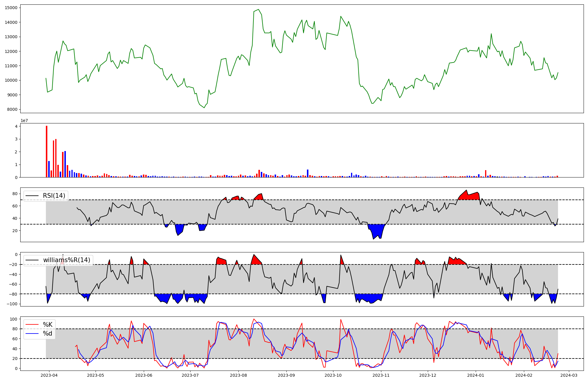Click the 2024-03 x-axis date label
This screenshot has height=382, width=588.
569,375
